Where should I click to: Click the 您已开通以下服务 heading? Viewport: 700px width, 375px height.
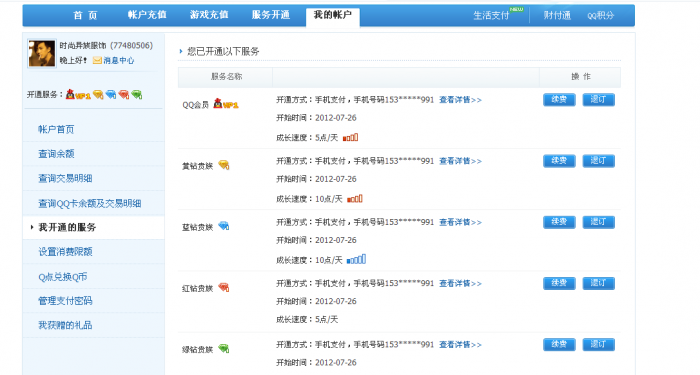click(223, 51)
